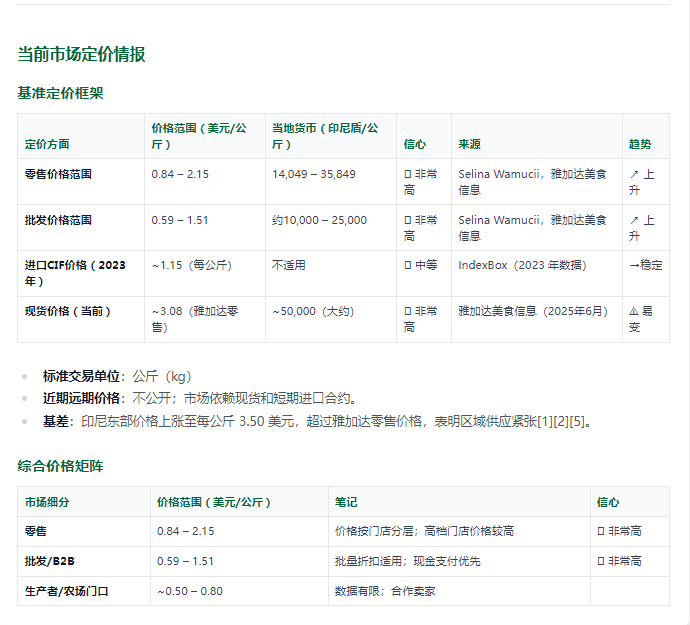Click the bullet 标准交易单位：公斤（kg）
This screenshot has width=690, height=625.
click(117, 377)
